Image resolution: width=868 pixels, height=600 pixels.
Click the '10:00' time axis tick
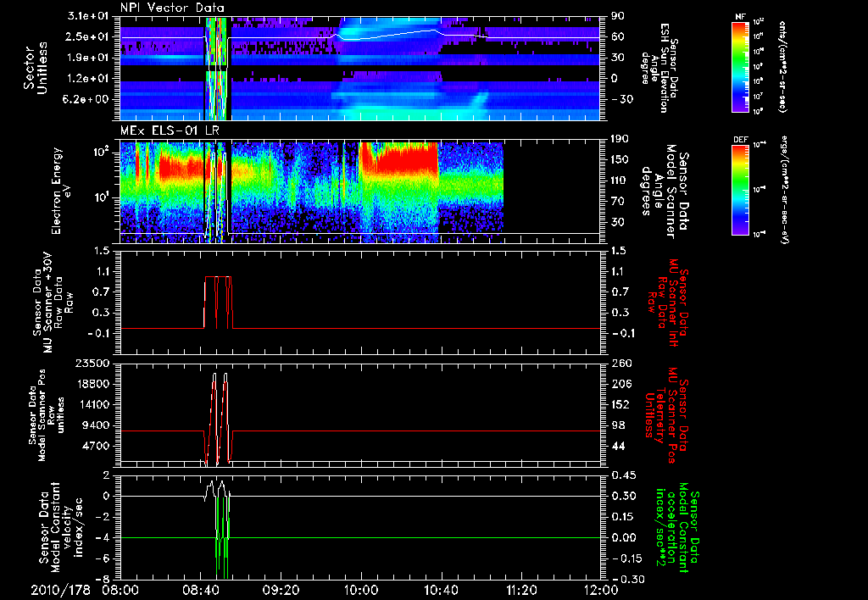click(361, 590)
